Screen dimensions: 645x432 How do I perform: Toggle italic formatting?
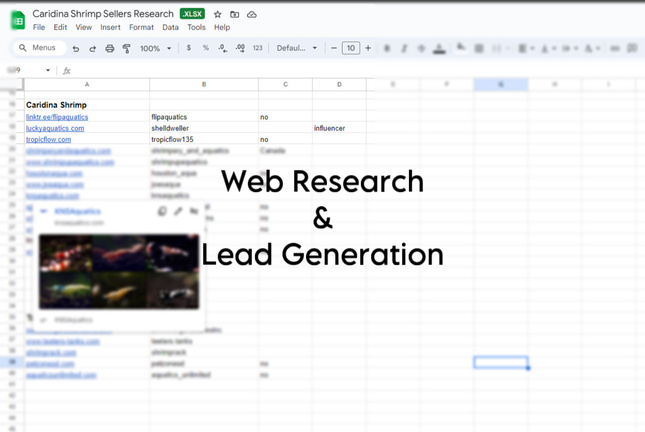click(404, 49)
